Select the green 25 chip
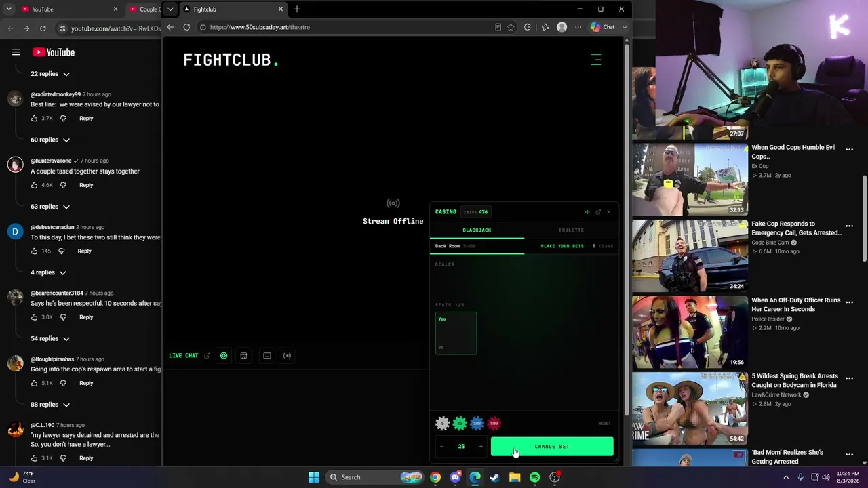The height and width of the screenshot is (488, 868). 460,424
